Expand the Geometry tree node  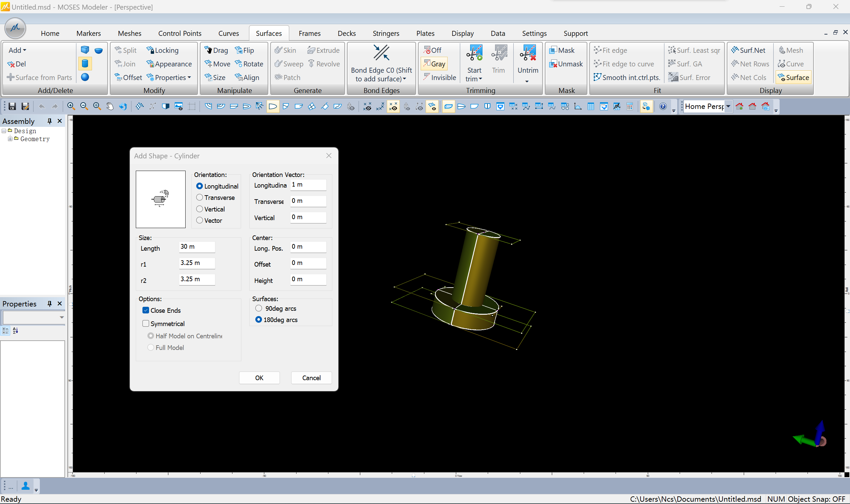point(10,139)
